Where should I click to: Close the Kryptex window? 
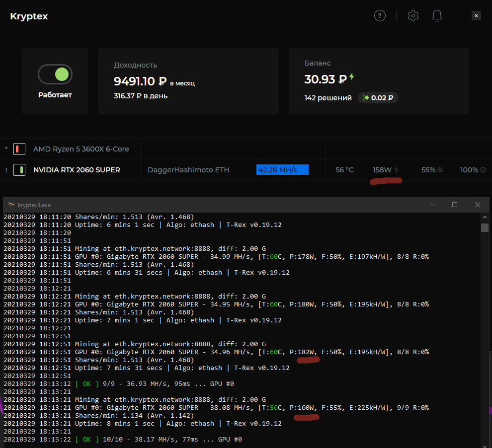476,16
